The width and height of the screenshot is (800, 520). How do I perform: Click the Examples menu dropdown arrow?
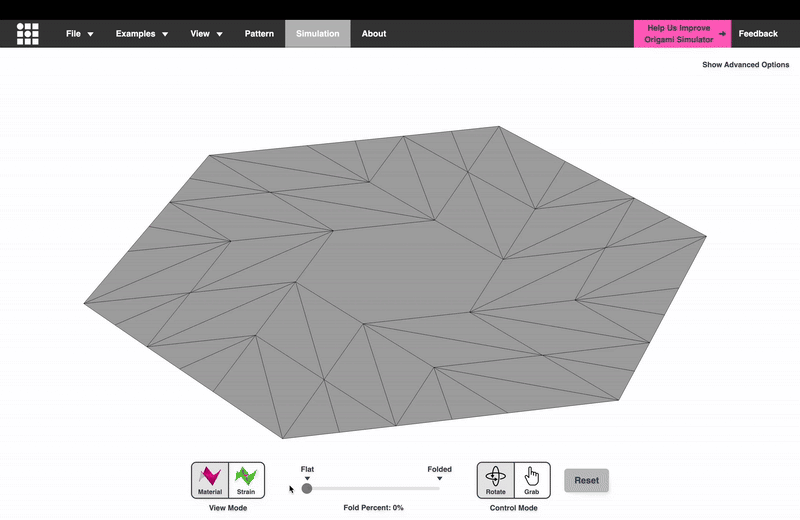pos(165,34)
